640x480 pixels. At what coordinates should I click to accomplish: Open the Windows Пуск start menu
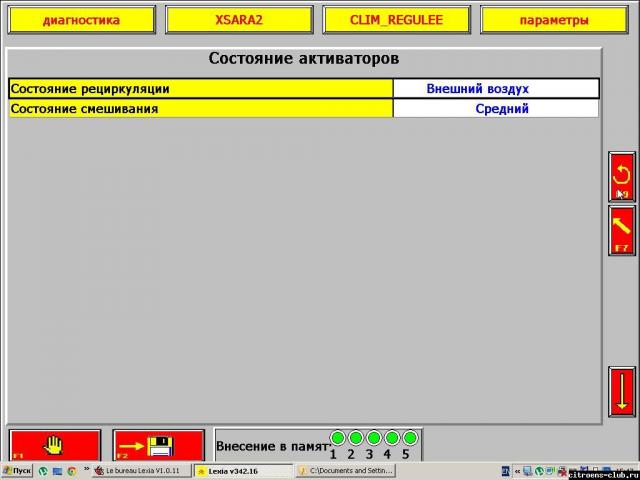(x=17, y=470)
